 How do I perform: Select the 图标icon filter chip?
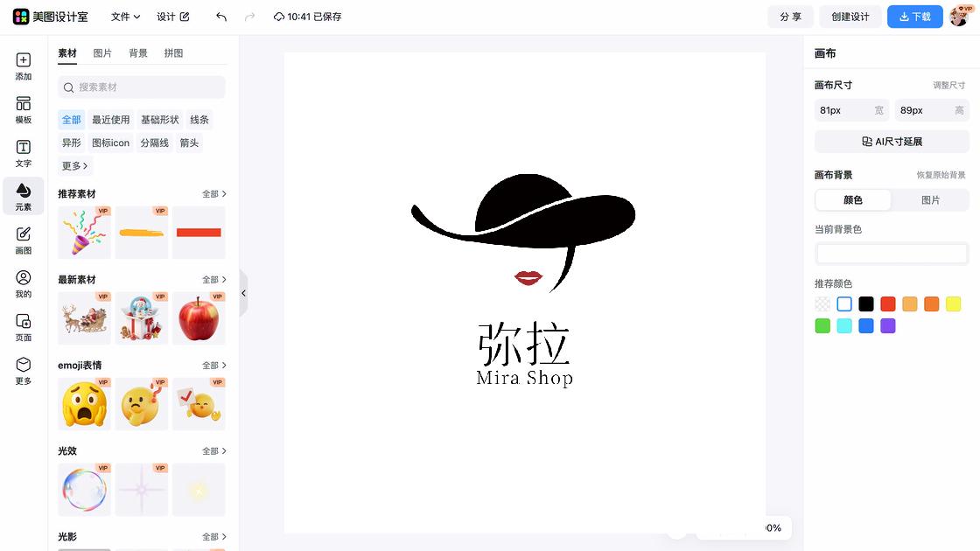110,143
